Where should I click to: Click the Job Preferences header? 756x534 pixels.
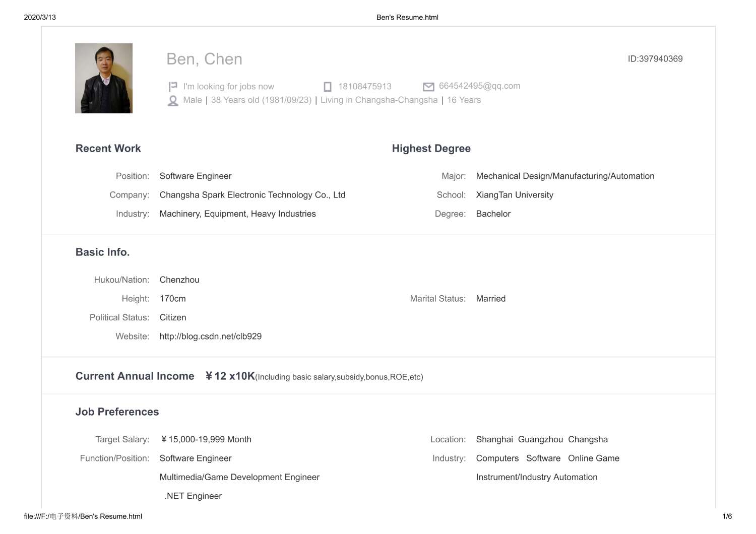[117, 412]
